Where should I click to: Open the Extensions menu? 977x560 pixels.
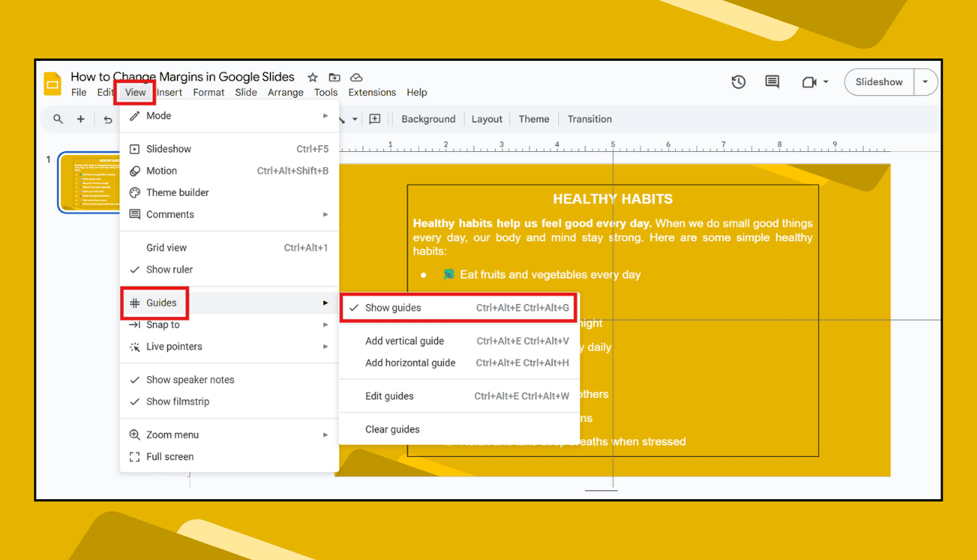coord(371,92)
